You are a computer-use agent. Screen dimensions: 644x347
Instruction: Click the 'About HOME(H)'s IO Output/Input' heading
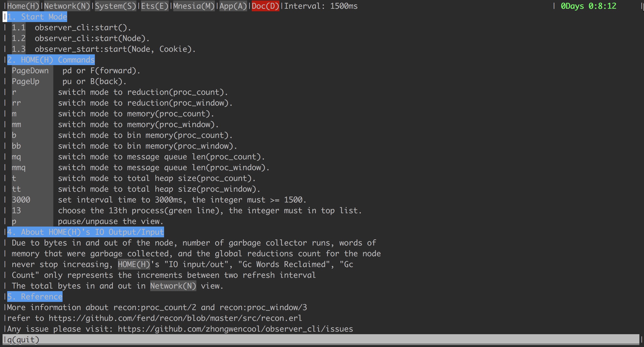coord(85,232)
